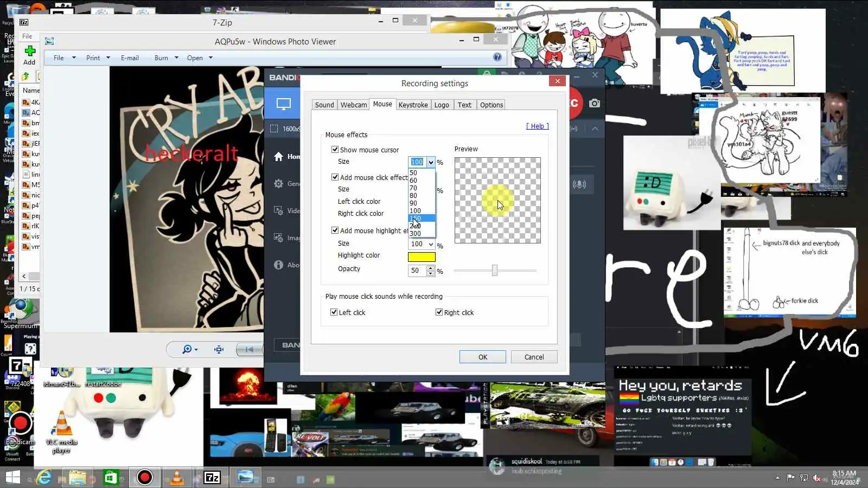Click the up-folder arrow icon in 7-Zip
Viewport: 868px width, 488px height.
[x=25, y=76]
